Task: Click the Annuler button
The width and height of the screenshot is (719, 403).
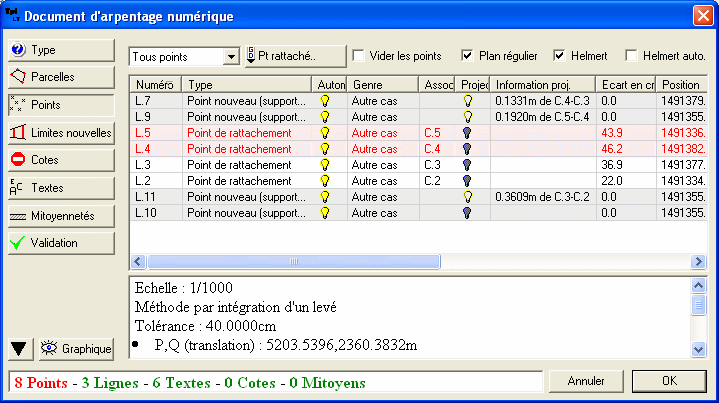Action: point(586,381)
